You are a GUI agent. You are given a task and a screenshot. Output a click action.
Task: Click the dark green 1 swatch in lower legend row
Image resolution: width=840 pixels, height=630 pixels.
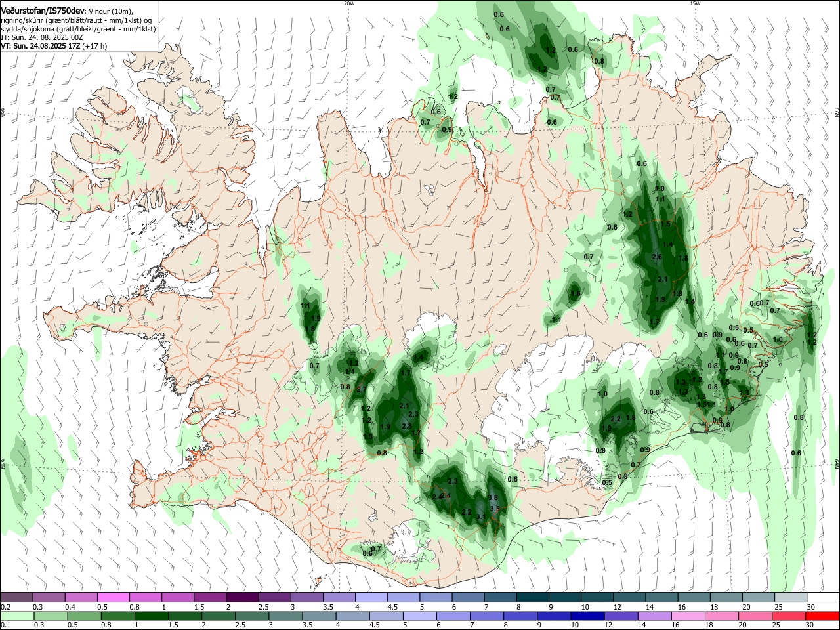click(152, 616)
